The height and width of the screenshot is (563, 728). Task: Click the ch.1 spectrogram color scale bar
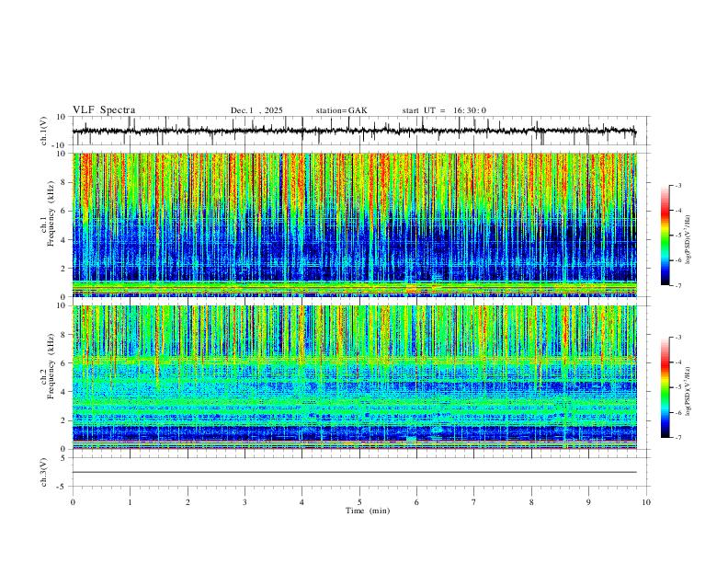665,236
